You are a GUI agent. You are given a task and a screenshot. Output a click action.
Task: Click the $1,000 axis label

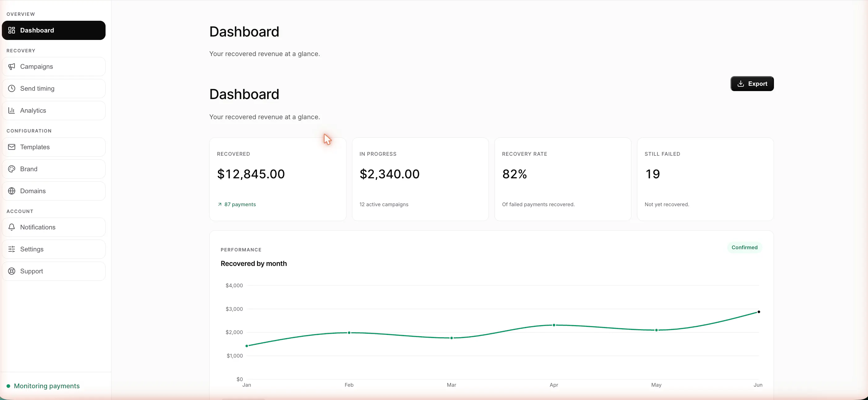click(x=235, y=356)
